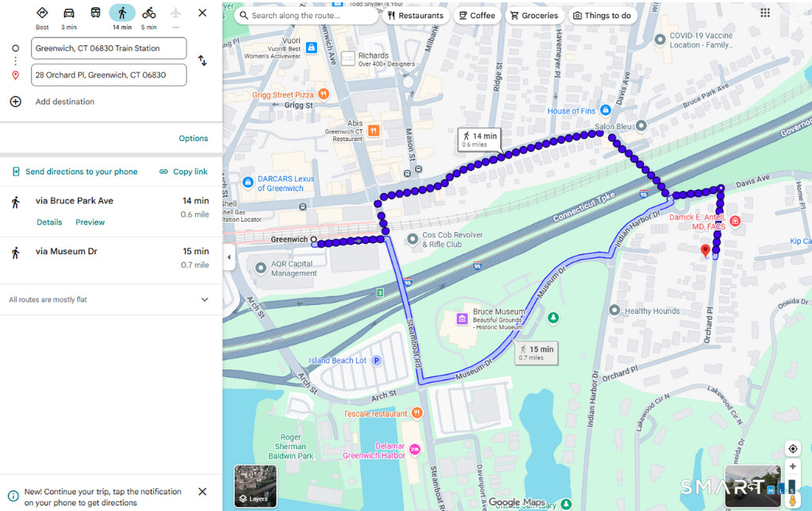Show your current location on map
Screen dimensions: 812x511
tap(792, 449)
